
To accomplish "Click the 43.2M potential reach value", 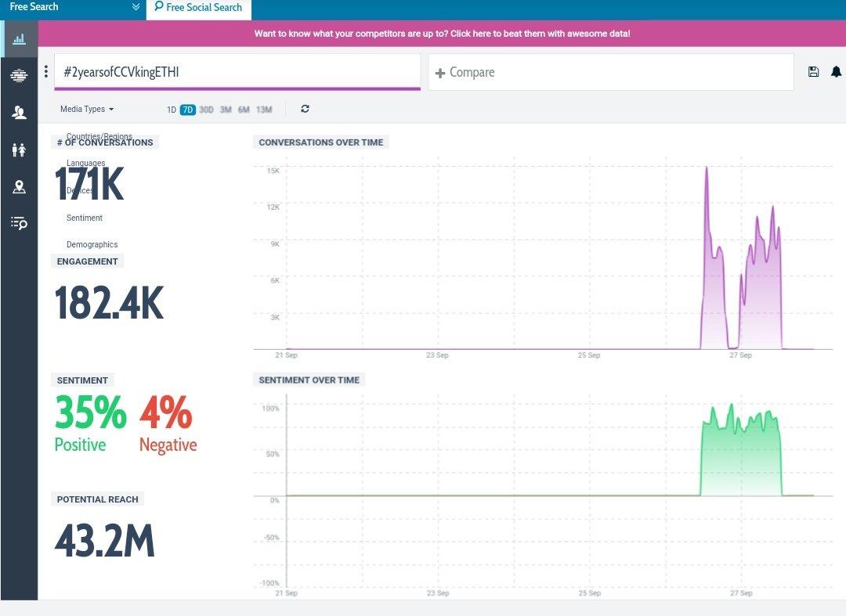I will point(105,541).
